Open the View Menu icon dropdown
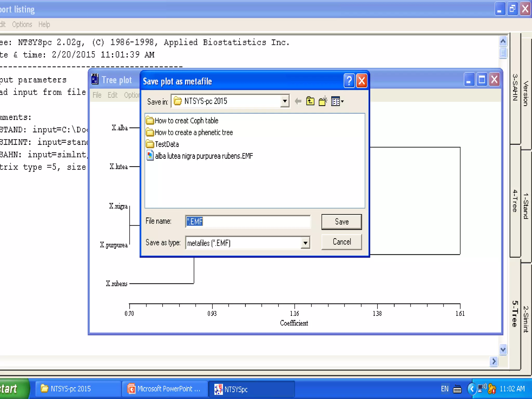Screen dimensions: 532x399 pyautogui.click(x=337, y=101)
